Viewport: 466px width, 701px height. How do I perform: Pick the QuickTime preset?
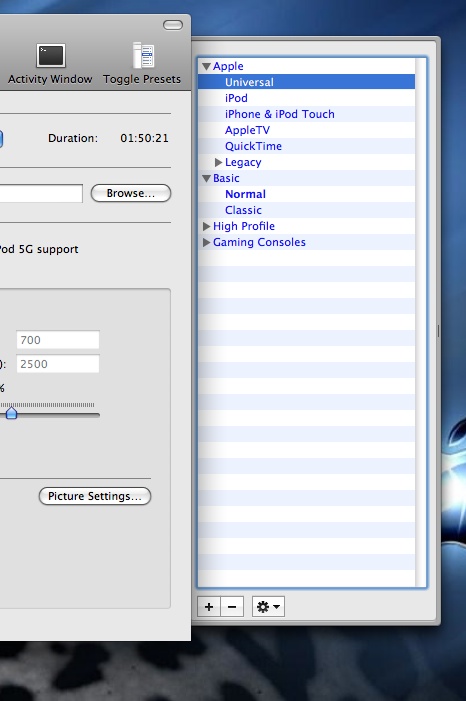pyautogui.click(x=306, y=146)
